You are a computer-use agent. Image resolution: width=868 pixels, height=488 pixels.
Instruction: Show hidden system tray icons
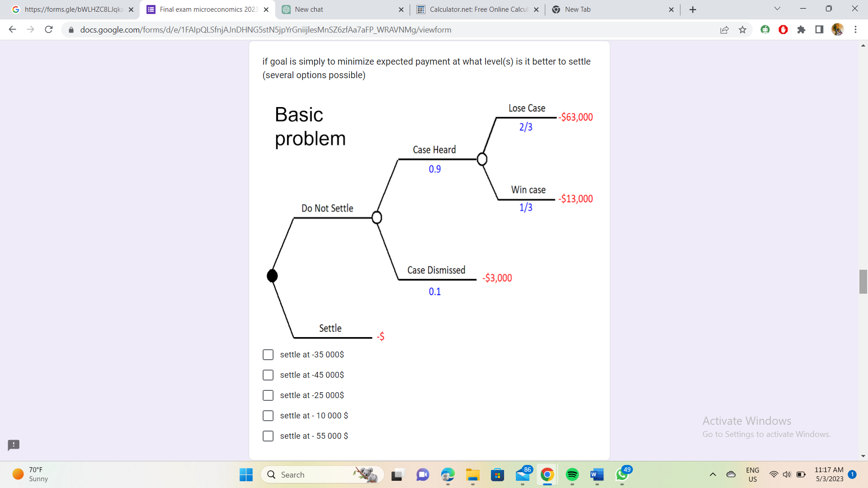coord(713,474)
